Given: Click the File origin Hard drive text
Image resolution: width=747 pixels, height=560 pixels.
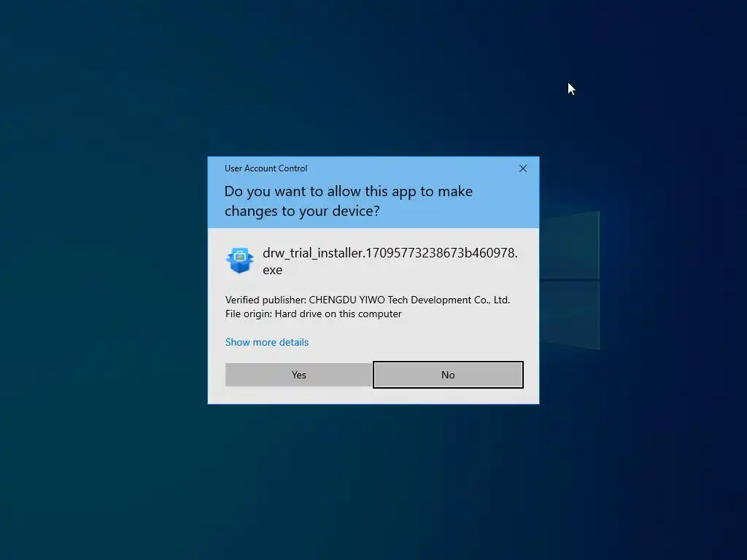Looking at the screenshot, I should tap(313, 314).
